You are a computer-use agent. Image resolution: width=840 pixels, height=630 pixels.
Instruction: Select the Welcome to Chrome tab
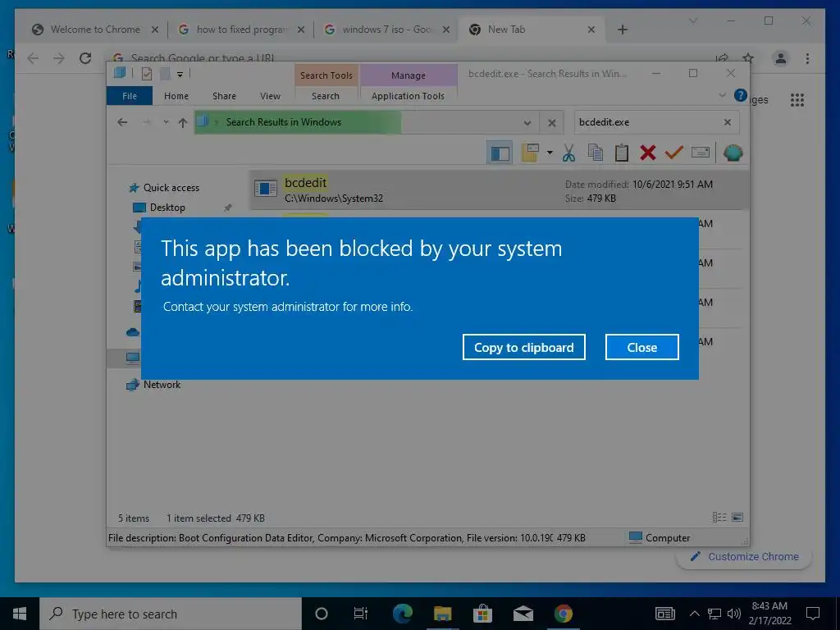[95, 30]
